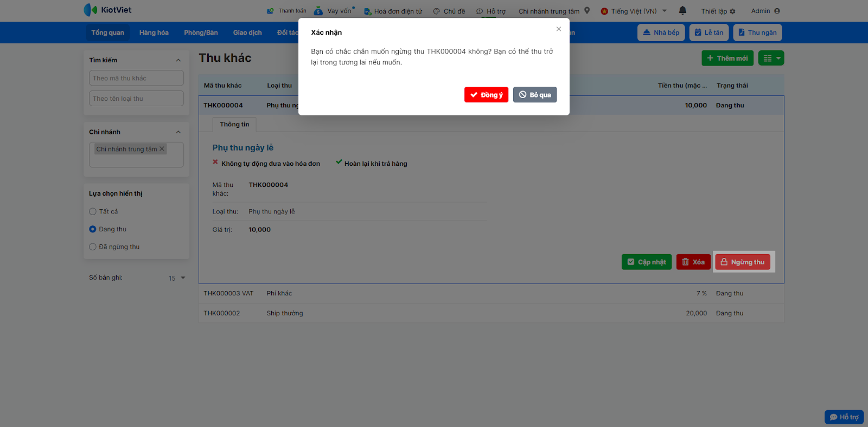The height and width of the screenshot is (427, 868).
Task: Remove the Chi nhánh trung tâm tag
Action: pyautogui.click(x=162, y=148)
